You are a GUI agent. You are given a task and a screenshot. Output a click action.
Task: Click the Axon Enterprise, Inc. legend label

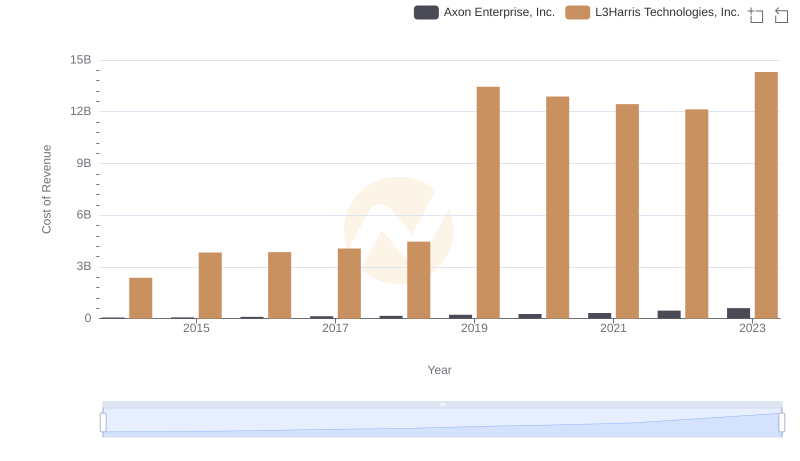click(x=499, y=12)
